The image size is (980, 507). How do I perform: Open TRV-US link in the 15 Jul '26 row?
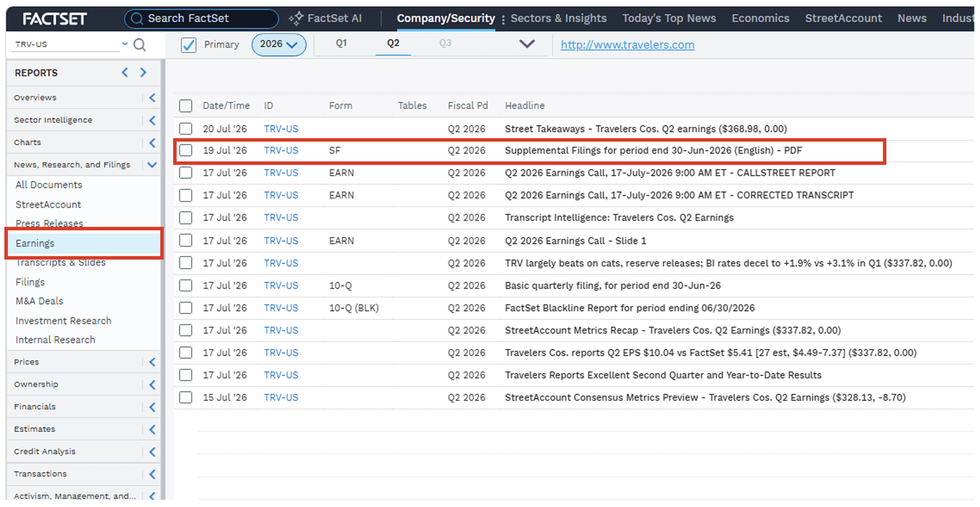[281, 397]
